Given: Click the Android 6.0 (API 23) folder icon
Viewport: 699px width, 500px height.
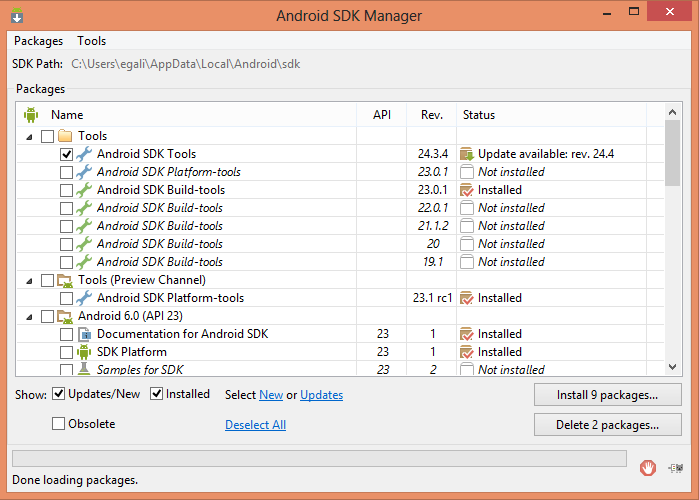Looking at the screenshot, I should point(65,316).
